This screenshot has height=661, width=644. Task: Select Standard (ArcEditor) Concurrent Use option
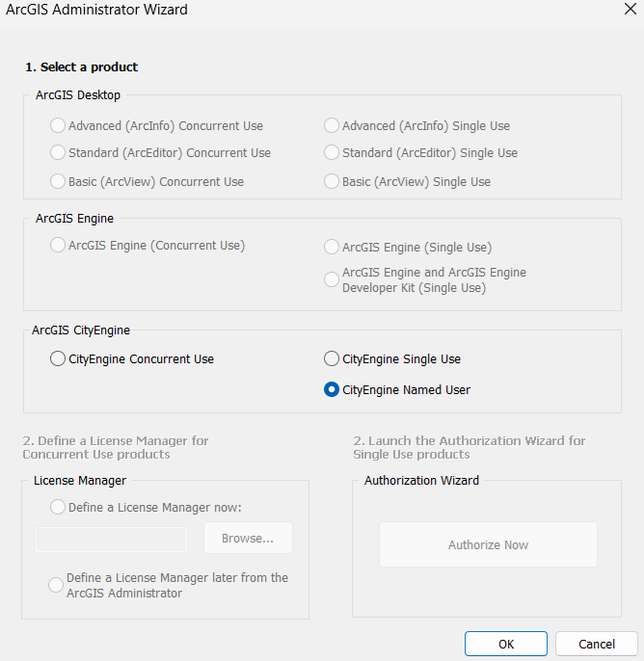(59, 152)
